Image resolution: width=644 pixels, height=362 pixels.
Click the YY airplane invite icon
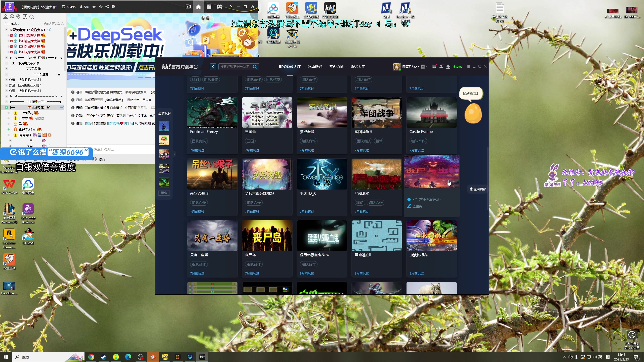[101, 7]
